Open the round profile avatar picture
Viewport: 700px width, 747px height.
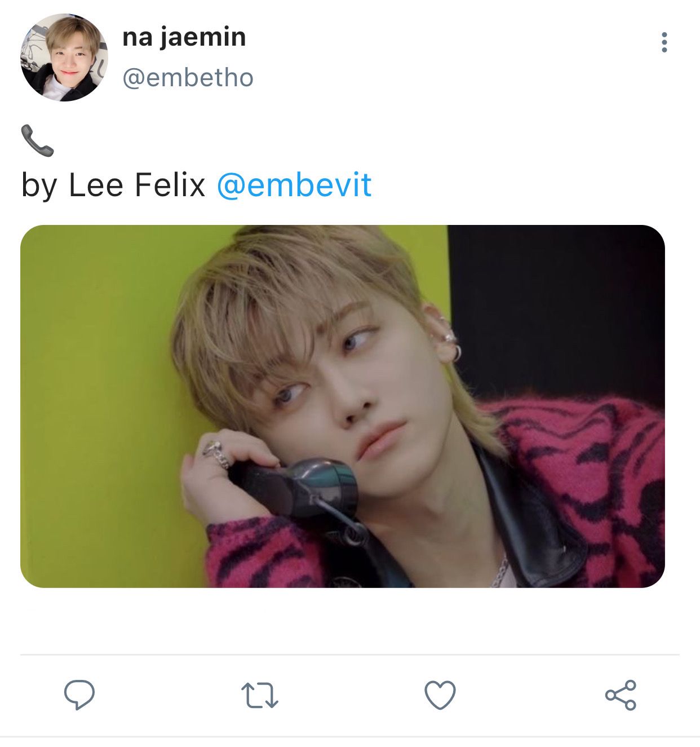point(64,58)
